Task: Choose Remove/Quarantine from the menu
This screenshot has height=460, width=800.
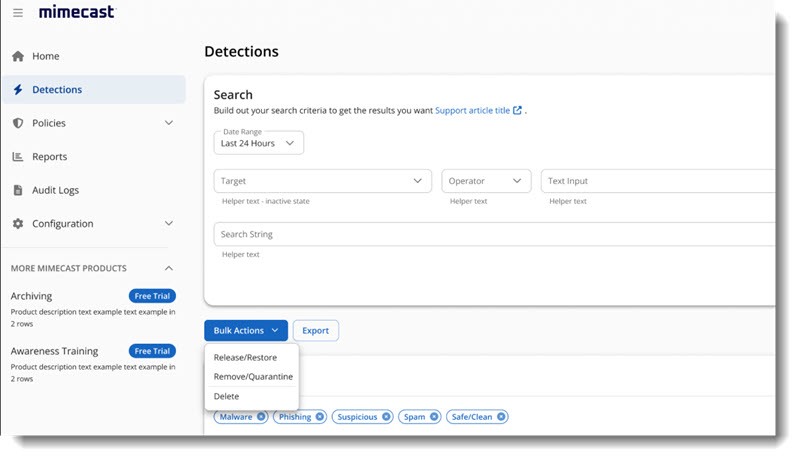Action: [x=253, y=377]
